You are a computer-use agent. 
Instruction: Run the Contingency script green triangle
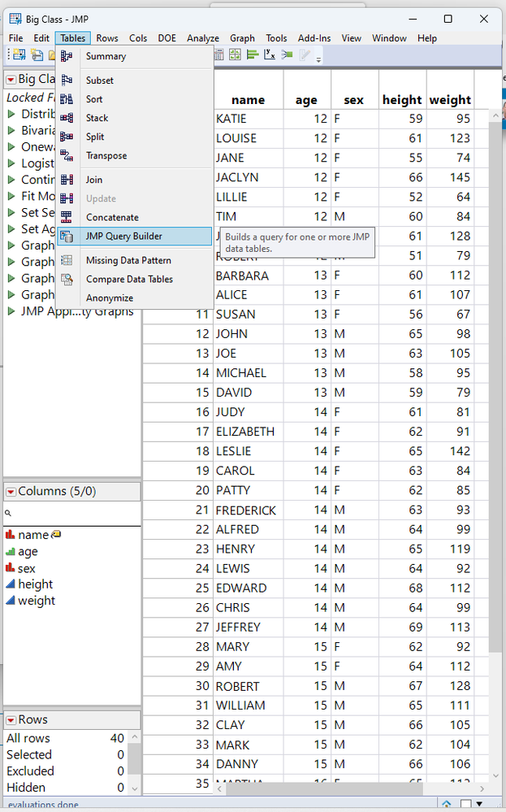click(x=11, y=180)
